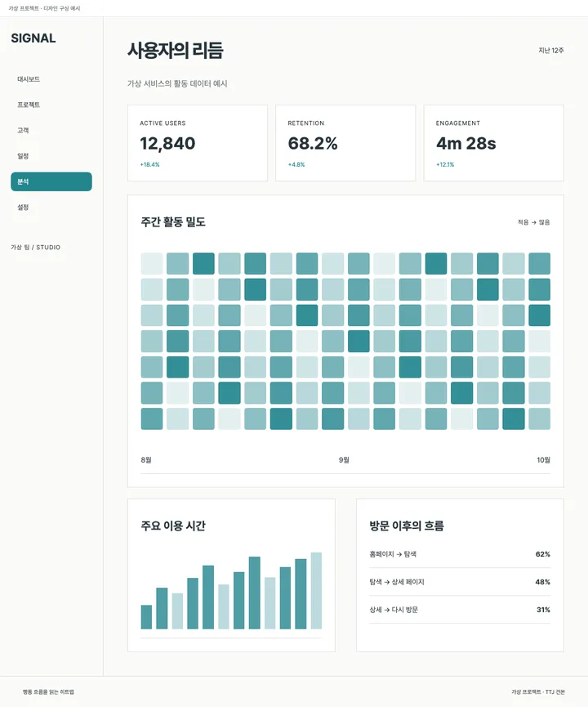Screen dimensions: 588x707
Task: Click the value 68.2%
Action: 313,144
